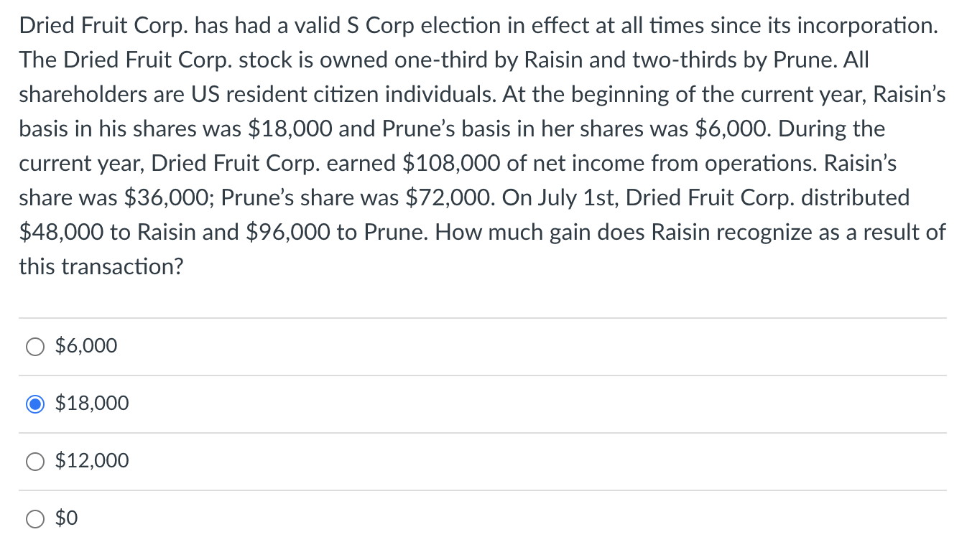The height and width of the screenshot is (560, 967).
Task: Click the filled radio button beside $18,000
Action: click(34, 403)
